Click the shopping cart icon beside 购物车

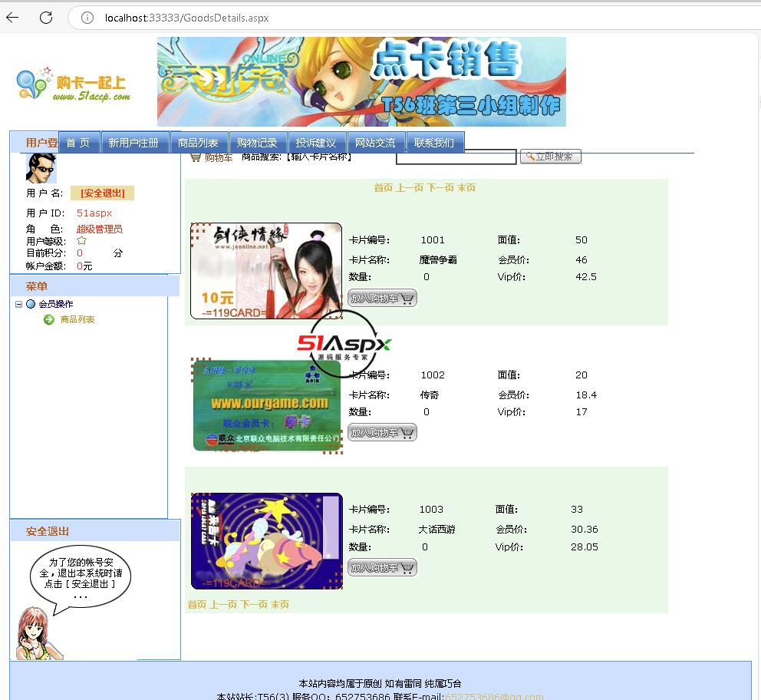coord(195,157)
